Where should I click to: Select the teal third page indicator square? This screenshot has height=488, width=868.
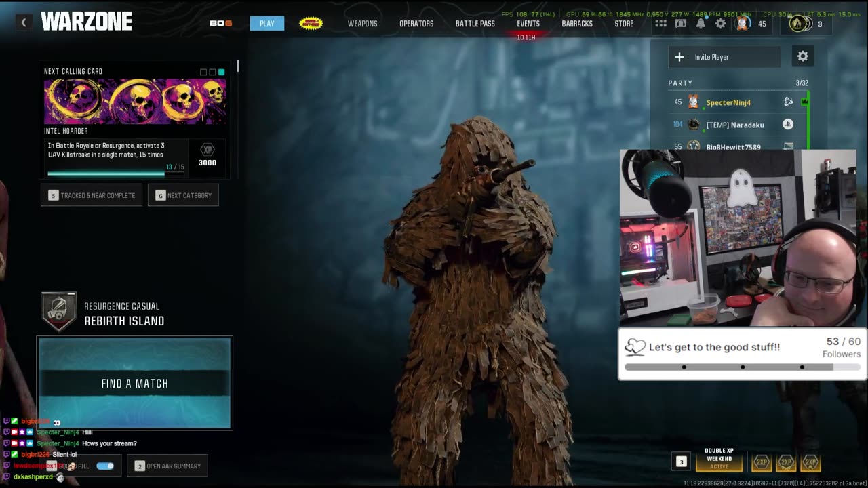221,72
